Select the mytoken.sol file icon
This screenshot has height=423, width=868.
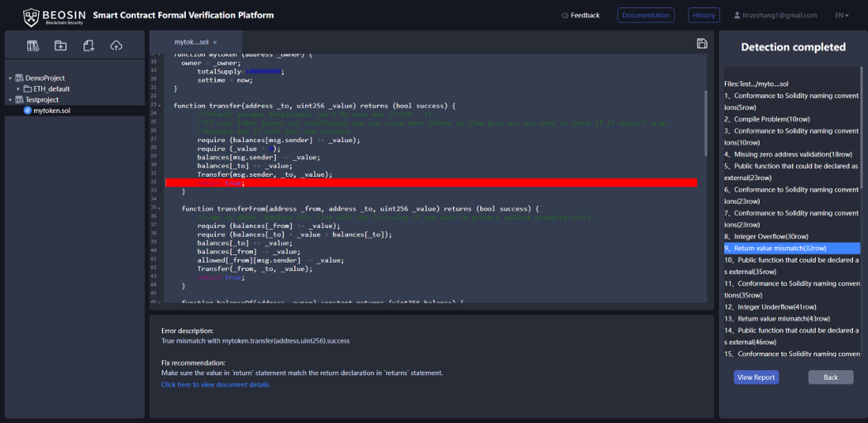click(x=27, y=111)
